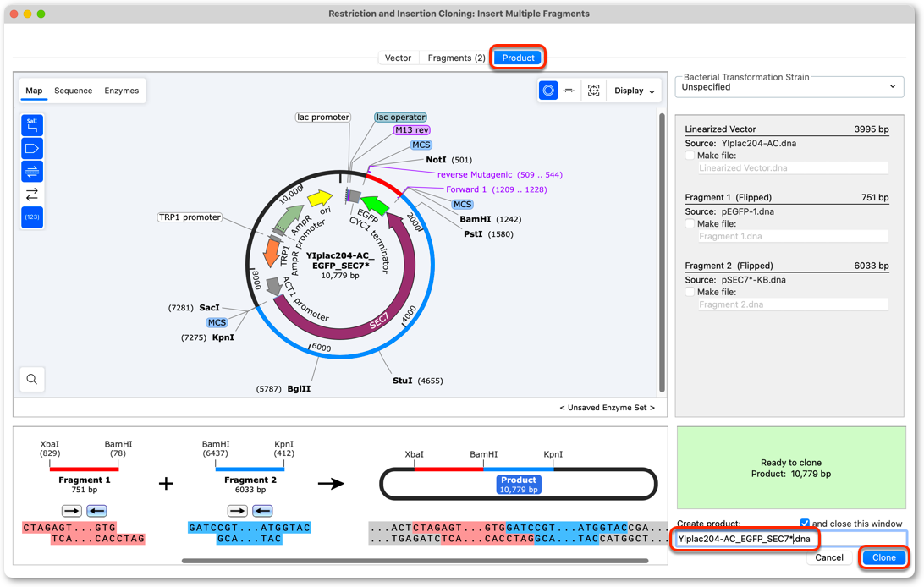Switch to the Sequence view tab
Image resolution: width=924 pixels, height=587 pixels.
(x=73, y=91)
